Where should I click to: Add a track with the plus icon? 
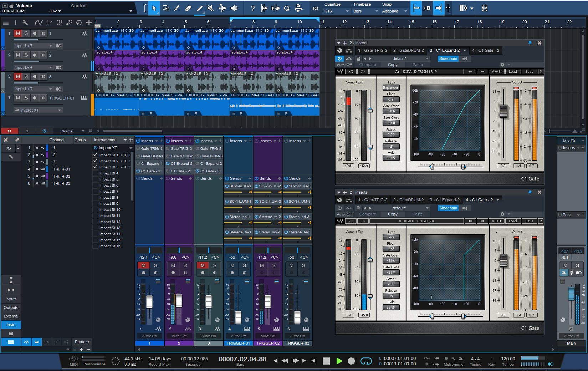89,23
